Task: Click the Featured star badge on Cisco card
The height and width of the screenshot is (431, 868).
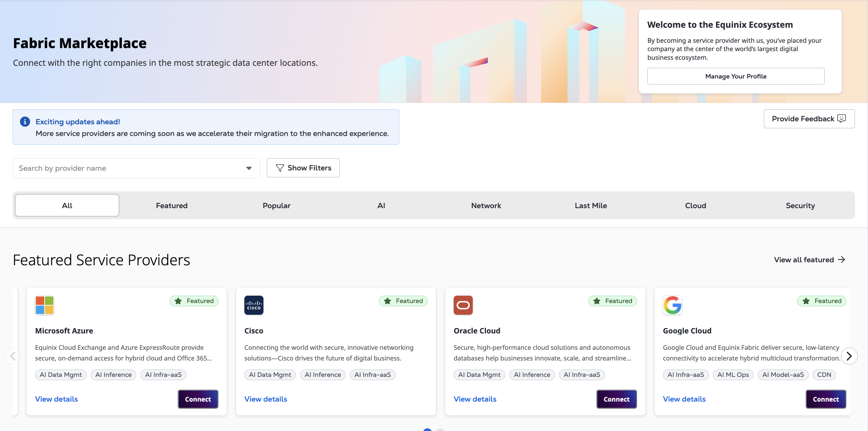Action: (x=403, y=301)
